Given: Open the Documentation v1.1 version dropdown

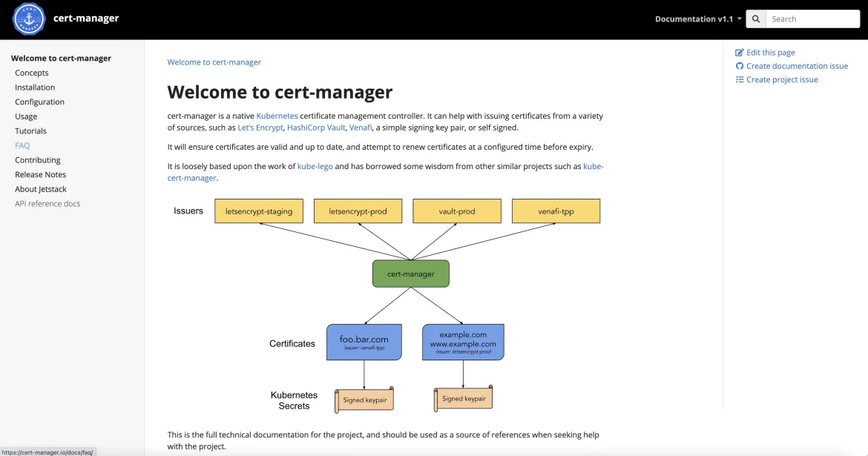Looking at the screenshot, I should (x=698, y=19).
